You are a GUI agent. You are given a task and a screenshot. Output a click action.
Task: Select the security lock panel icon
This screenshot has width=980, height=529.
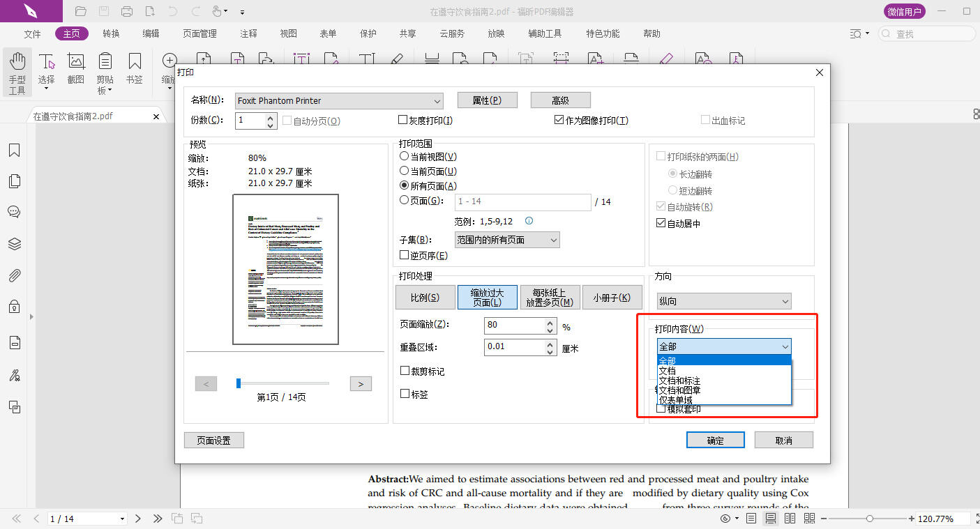[15, 307]
